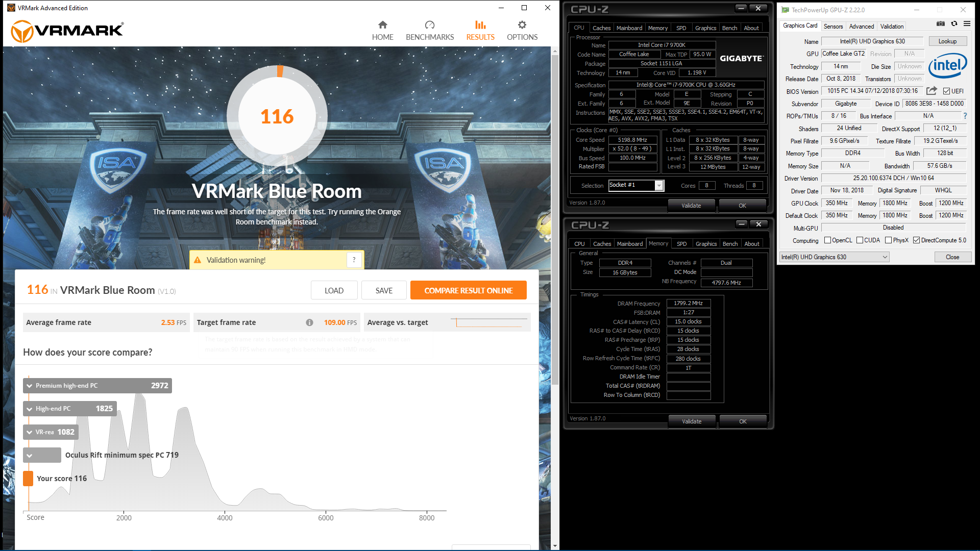Click the DRAM Frequency 1799.2 MHz value
Image resolution: width=980 pixels, height=551 pixels.
click(x=688, y=303)
